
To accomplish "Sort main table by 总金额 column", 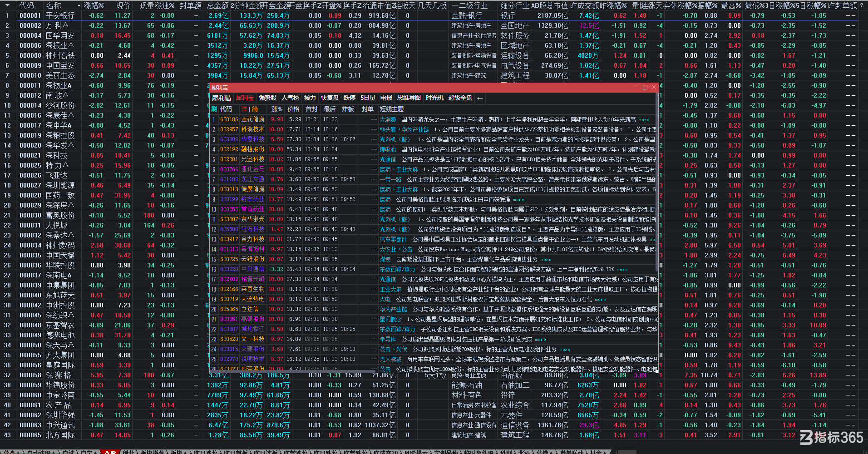I will pos(218,5).
